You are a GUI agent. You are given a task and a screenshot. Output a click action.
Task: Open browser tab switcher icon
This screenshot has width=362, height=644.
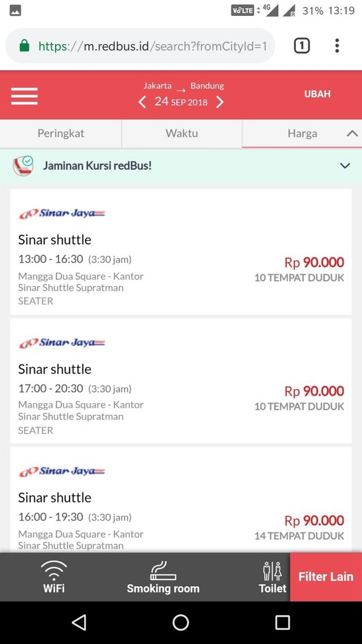click(301, 46)
